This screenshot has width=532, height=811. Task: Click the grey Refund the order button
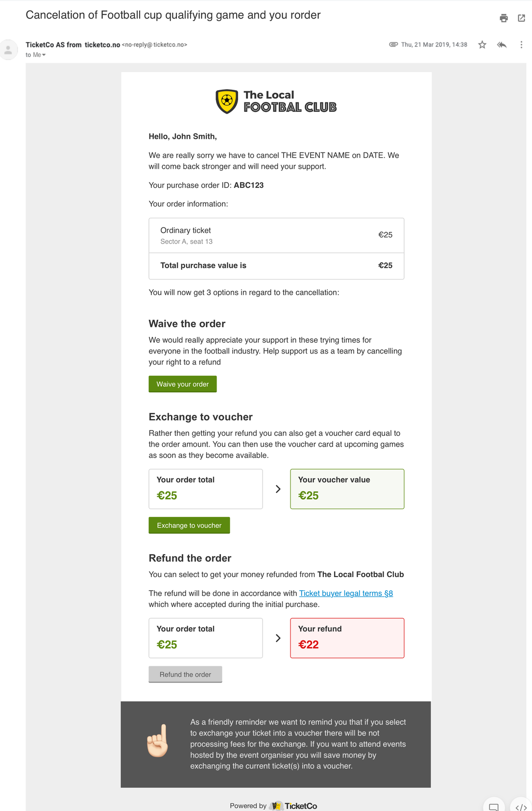pos(185,674)
